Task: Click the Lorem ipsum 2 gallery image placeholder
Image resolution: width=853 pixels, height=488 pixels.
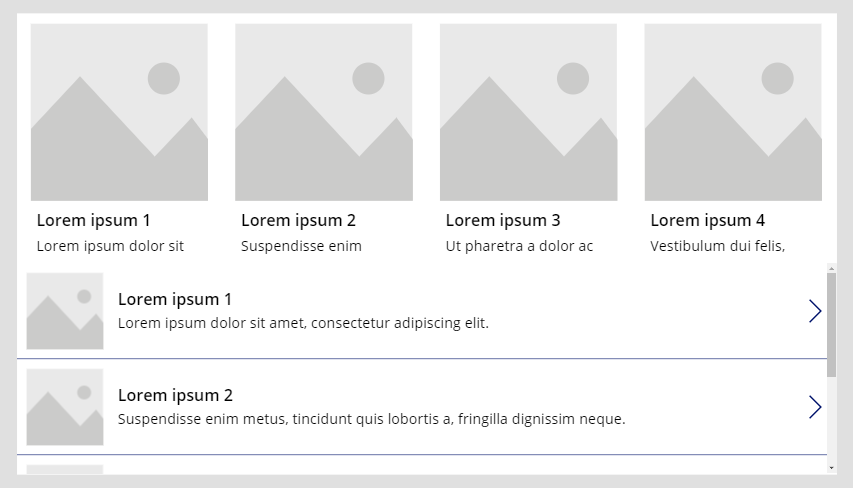Action: pyautogui.click(x=324, y=112)
